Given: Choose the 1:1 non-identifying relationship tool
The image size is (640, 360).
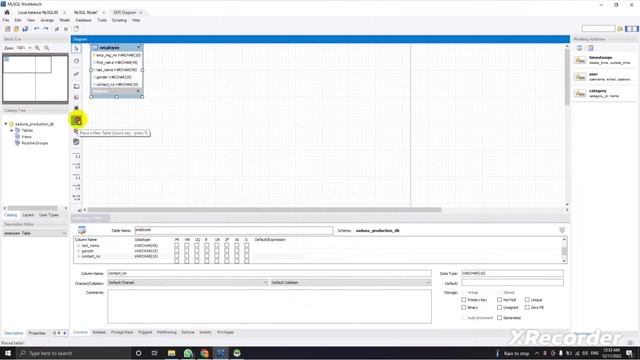Looking at the screenshot, I should click(x=76, y=156).
